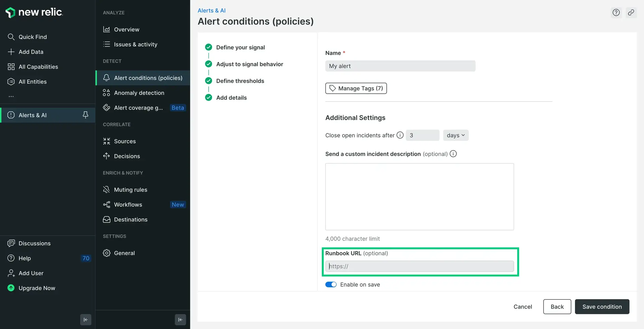The image size is (644, 329).
Task: Click the Upgrade Now arrow icon
Action: pyautogui.click(x=11, y=288)
